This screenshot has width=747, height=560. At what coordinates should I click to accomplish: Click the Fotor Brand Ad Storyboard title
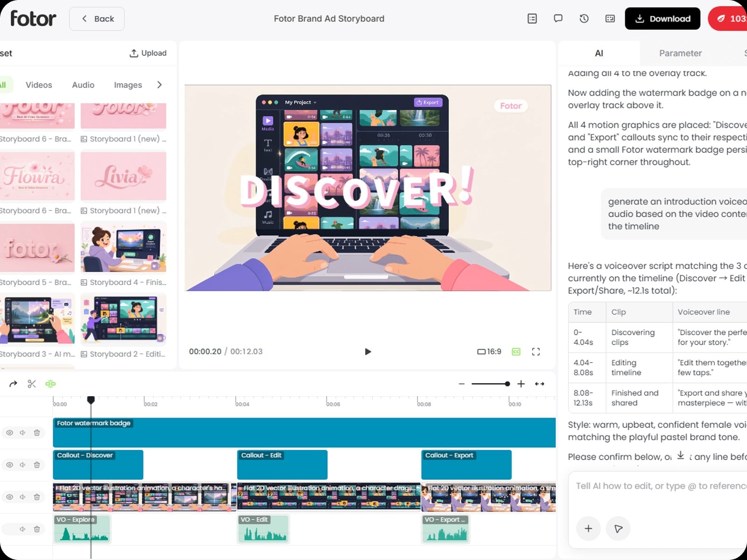pos(329,19)
